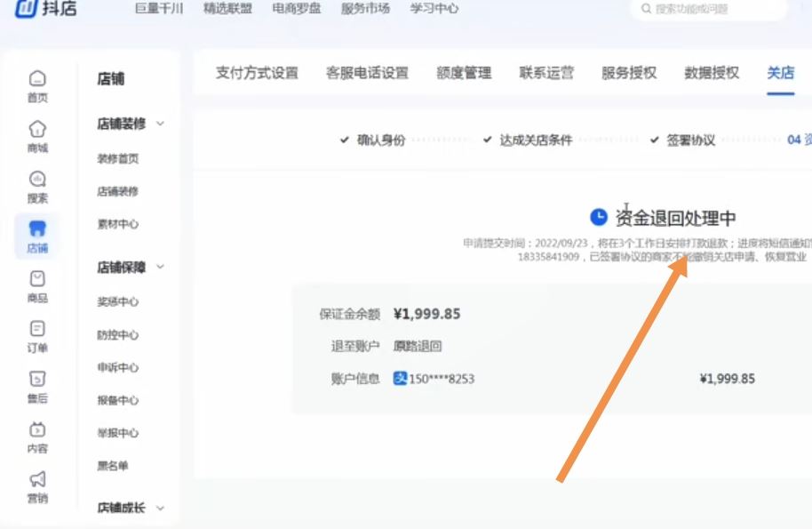Select the 关店 tab
Image resolution: width=812 pixels, height=529 pixels.
pos(780,73)
